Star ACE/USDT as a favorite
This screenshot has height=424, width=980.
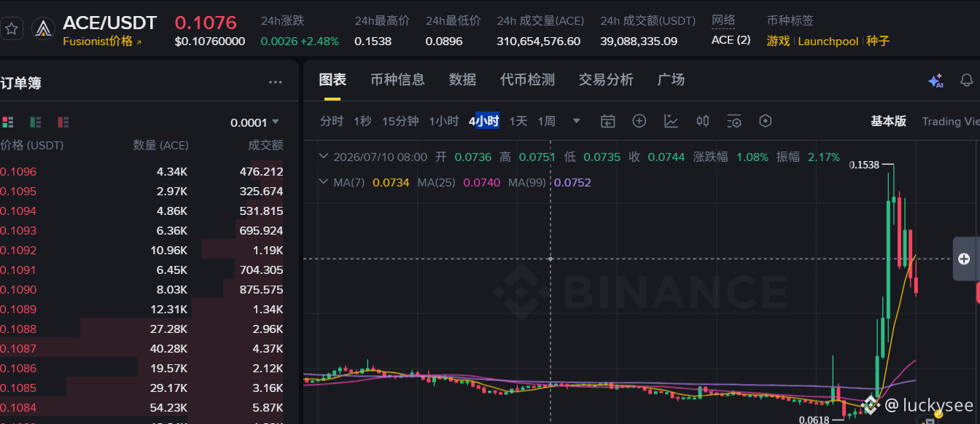(x=12, y=29)
